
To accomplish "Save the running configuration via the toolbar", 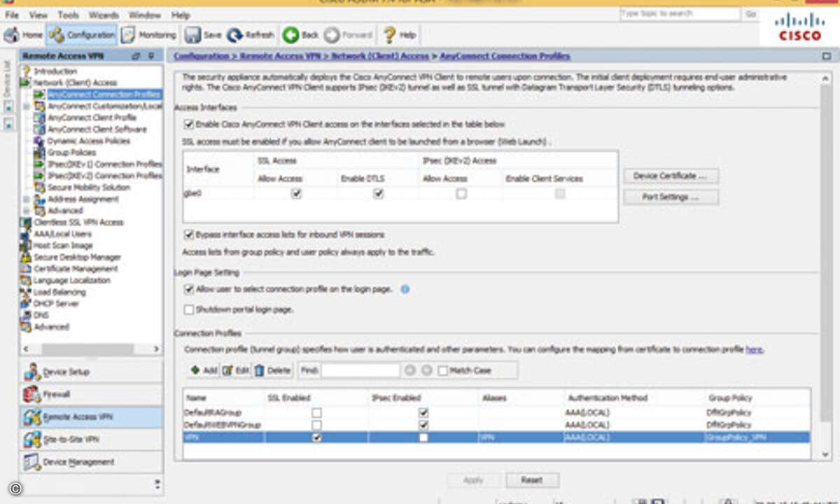I will [x=203, y=34].
